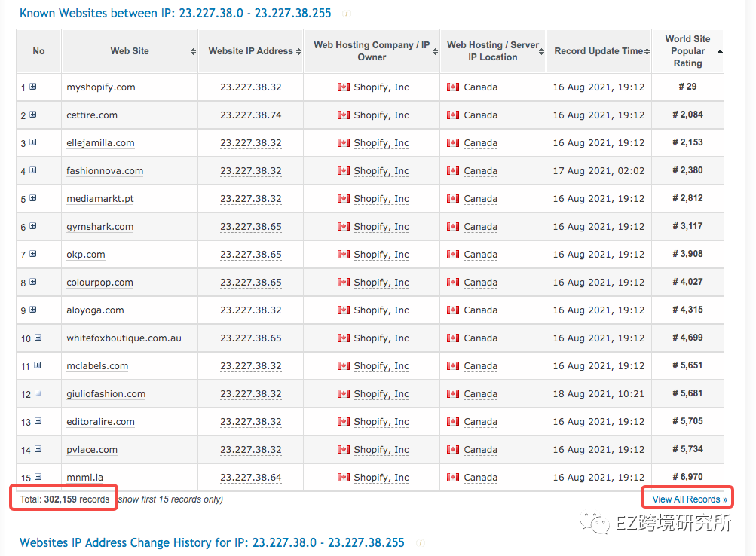The height and width of the screenshot is (556, 756).
Task: Open the aloyoga.com link
Action: (x=95, y=310)
